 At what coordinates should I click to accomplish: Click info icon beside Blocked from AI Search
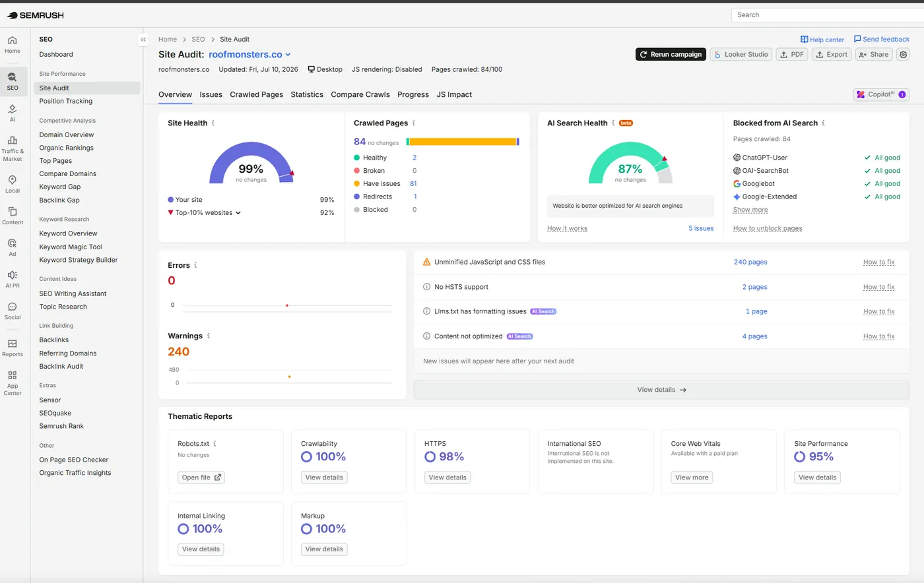(x=823, y=123)
